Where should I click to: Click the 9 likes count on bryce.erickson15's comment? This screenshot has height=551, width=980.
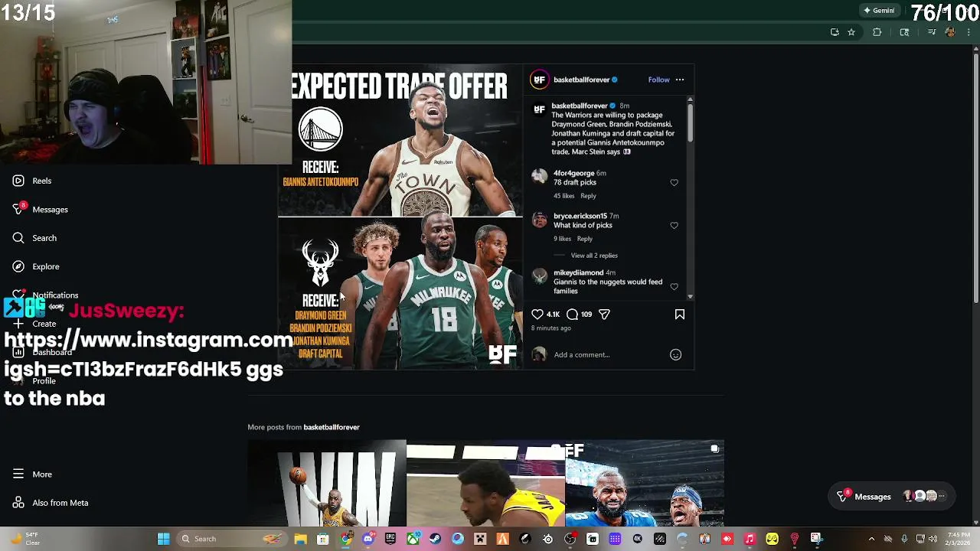coord(562,239)
